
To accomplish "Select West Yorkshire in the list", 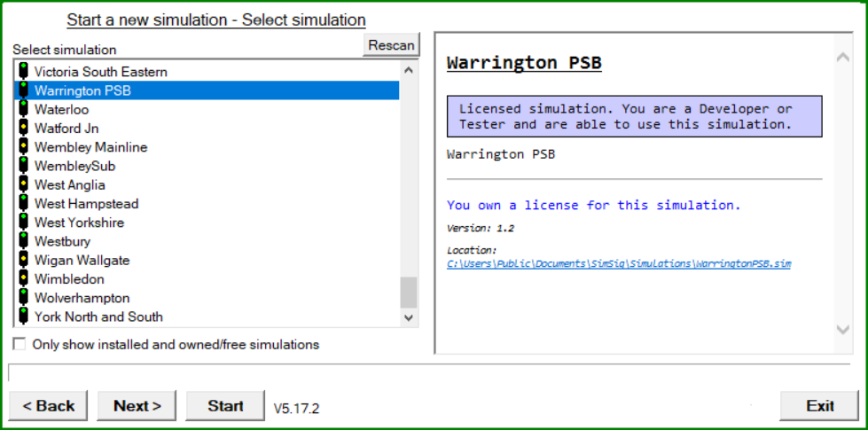I will pos(207,222).
